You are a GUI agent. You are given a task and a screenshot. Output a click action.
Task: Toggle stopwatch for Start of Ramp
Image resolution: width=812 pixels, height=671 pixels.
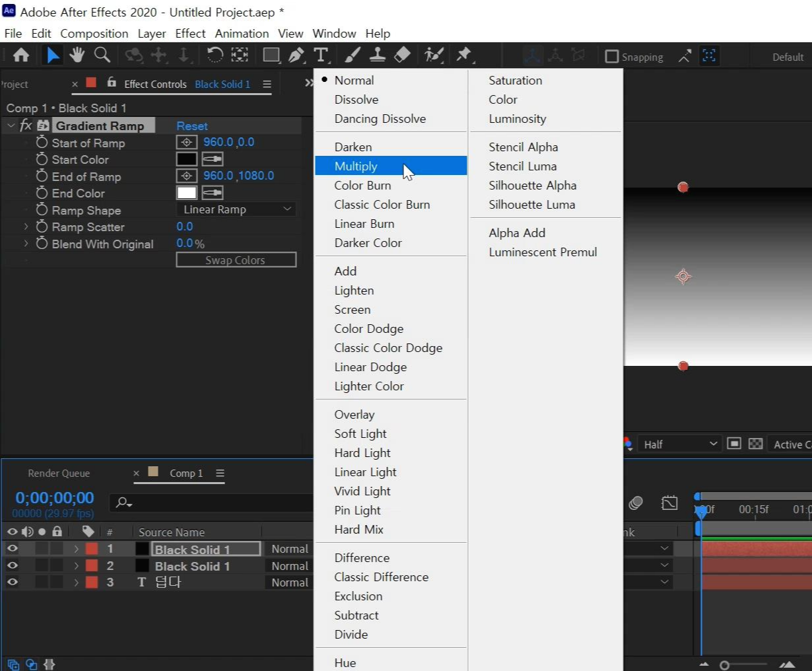tap(42, 143)
